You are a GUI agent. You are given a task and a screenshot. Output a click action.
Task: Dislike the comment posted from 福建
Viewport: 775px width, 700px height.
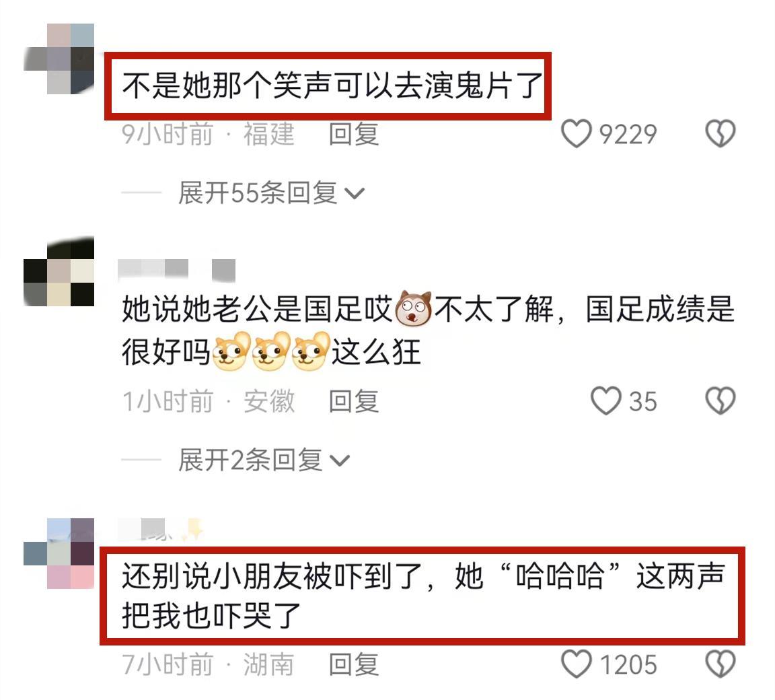(x=720, y=134)
